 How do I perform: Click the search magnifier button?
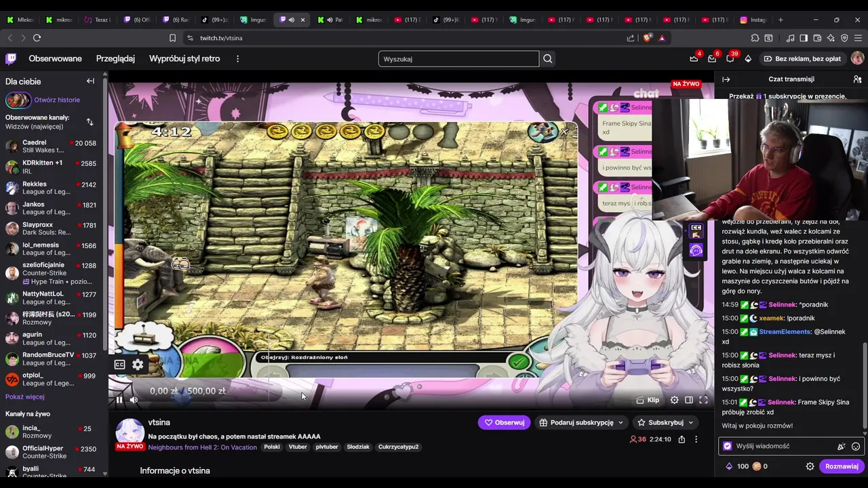pos(547,59)
